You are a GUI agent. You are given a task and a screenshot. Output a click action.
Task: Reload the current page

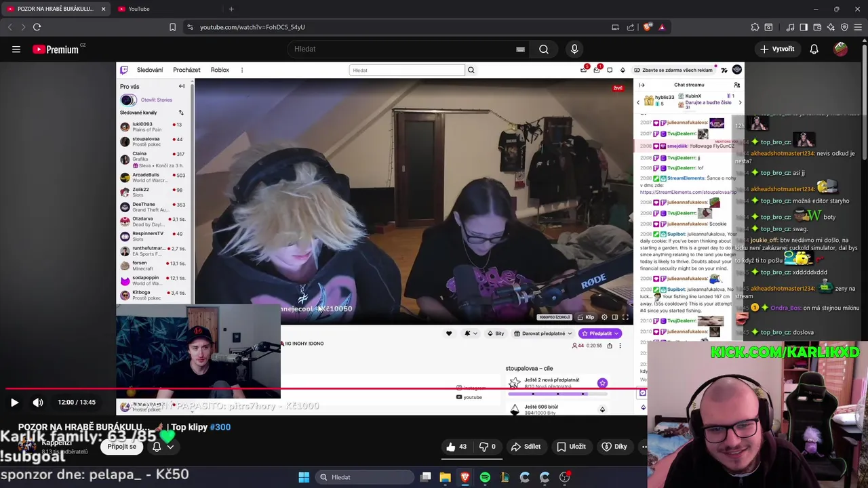(37, 27)
